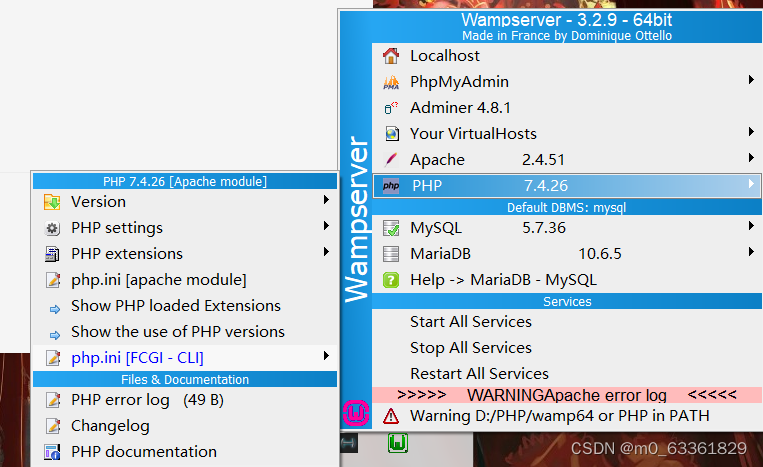Open PHP error log (49 B) entry
Screen dimensions: 763x467
coord(185,400)
